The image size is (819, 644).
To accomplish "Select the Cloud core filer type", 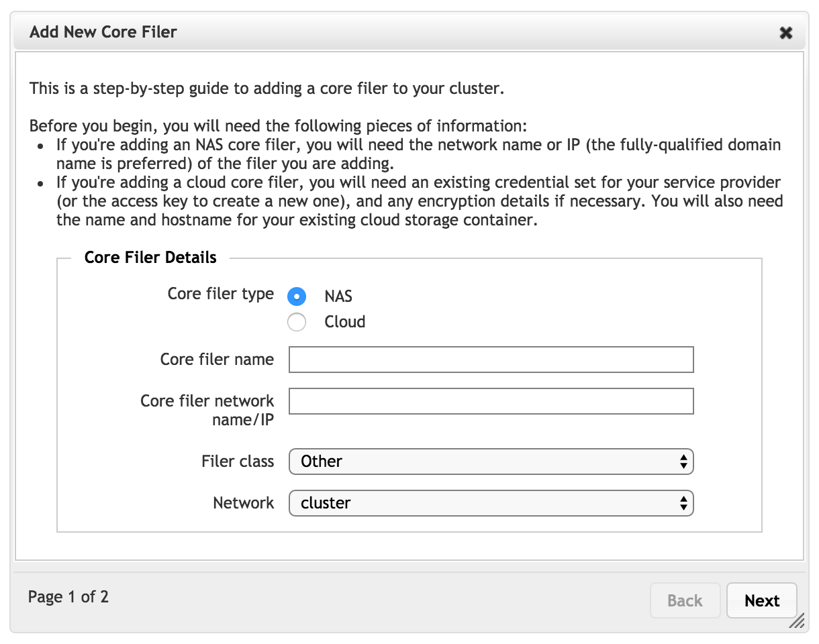I will click(297, 322).
